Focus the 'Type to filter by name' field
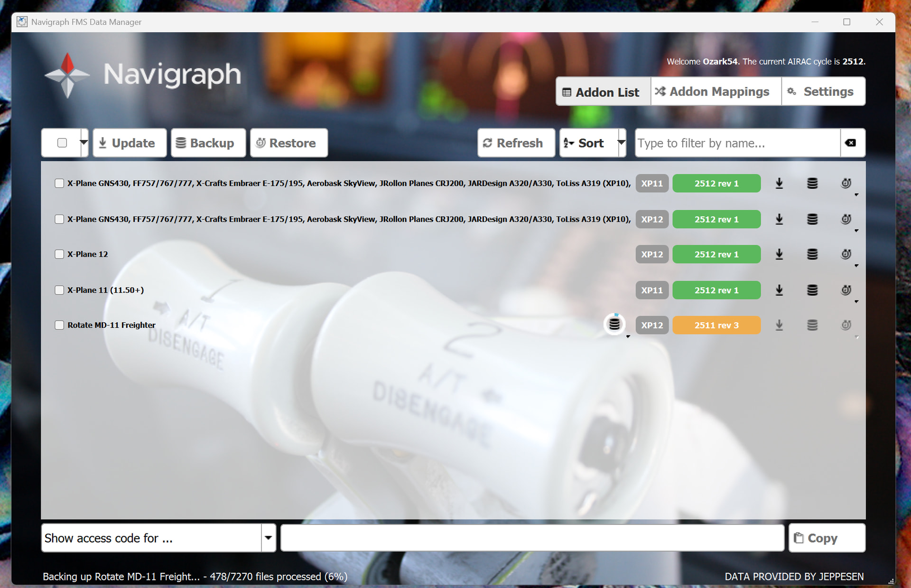 [737, 143]
